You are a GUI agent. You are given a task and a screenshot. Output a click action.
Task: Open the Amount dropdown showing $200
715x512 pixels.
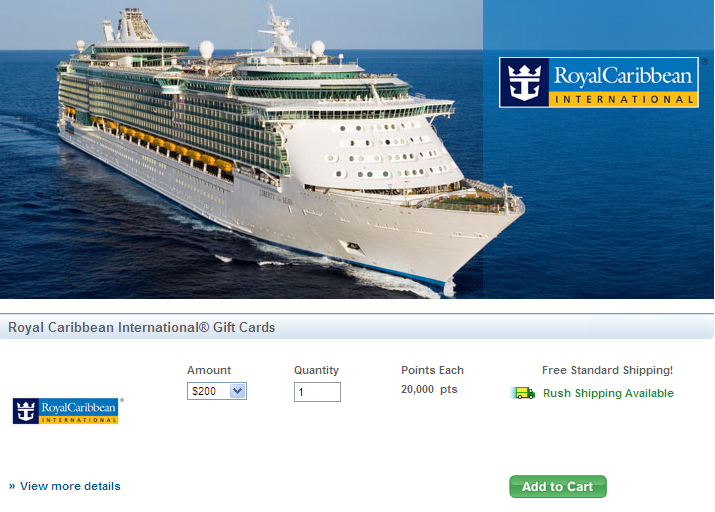coord(217,391)
